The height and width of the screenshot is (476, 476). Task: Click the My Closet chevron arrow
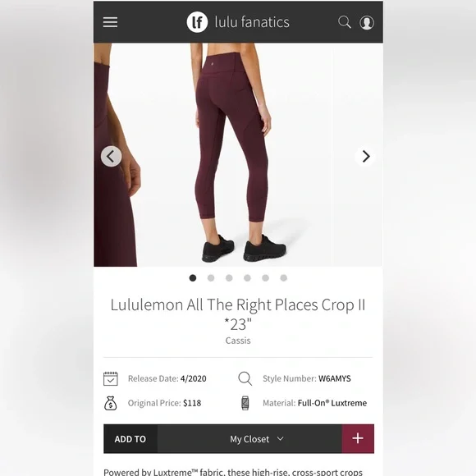281,439
